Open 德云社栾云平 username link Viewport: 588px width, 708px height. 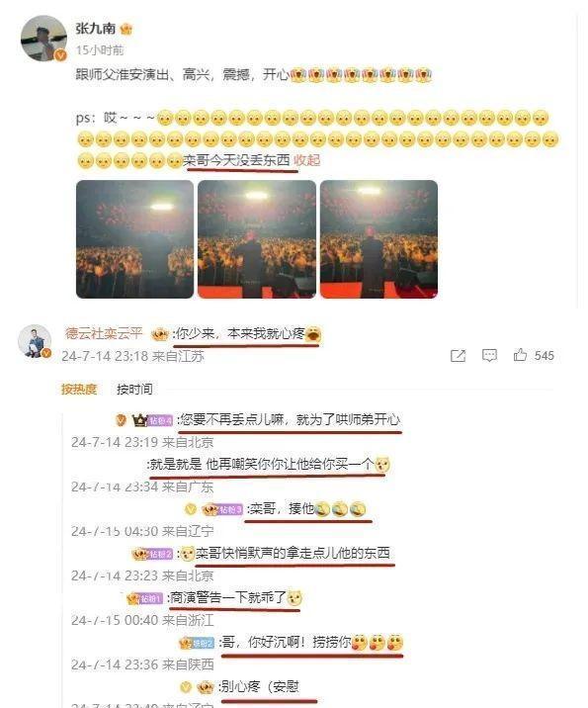point(104,333)
